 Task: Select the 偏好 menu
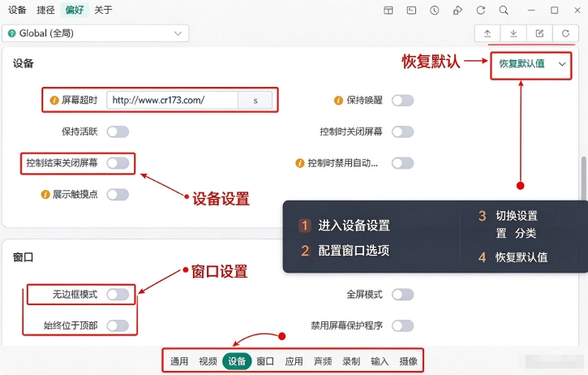(x=75, y=10)
